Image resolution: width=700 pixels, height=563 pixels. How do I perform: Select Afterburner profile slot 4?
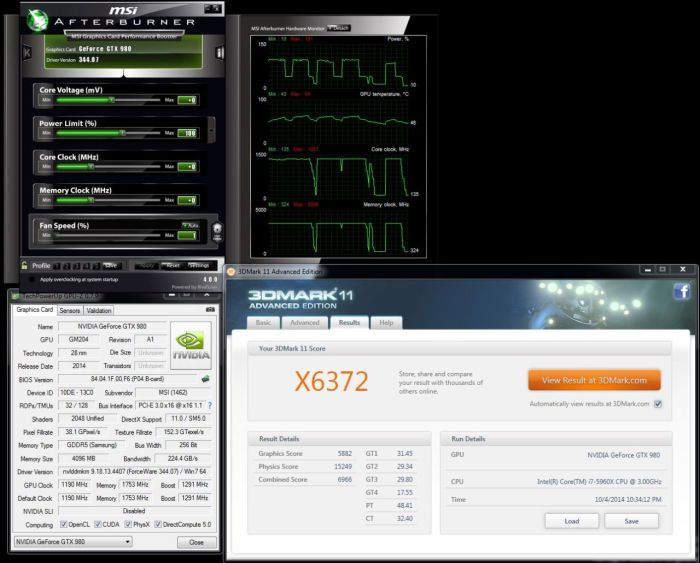pyautogui.click(x=86, y=266)
